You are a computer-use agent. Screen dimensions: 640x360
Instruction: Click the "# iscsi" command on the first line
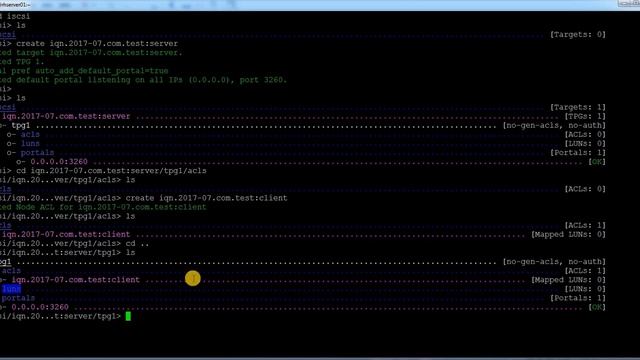click(15, 16)
